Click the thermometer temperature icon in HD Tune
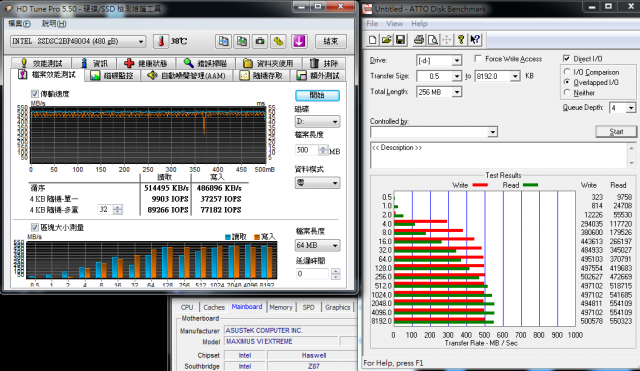 point(161,41)
